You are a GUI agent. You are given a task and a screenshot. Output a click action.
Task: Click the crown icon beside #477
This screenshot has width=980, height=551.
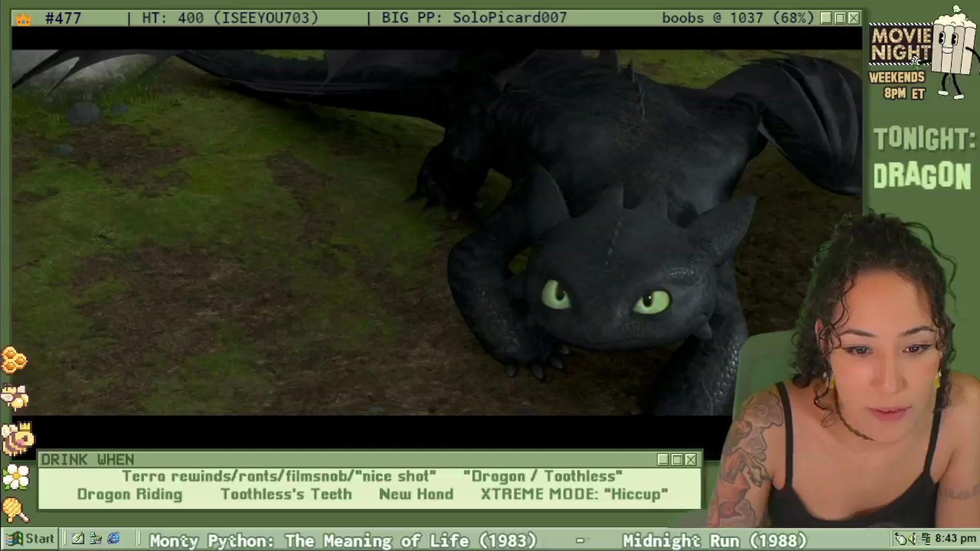click(x=23, y=19)
